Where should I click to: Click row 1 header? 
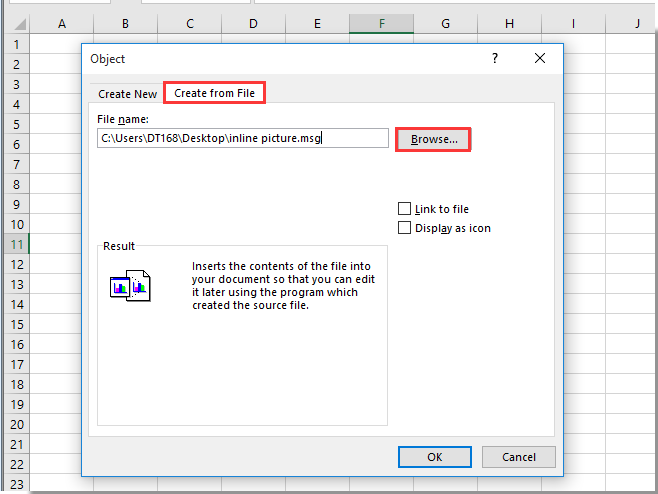click(x=15, y=44)
